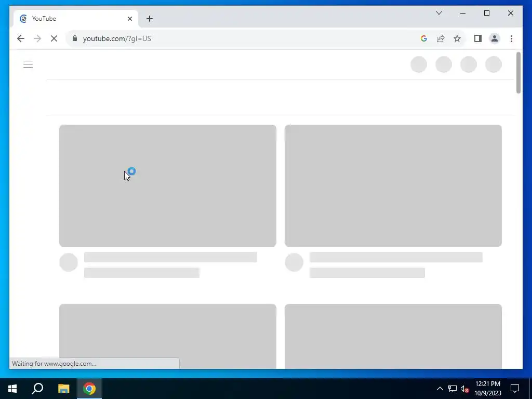Click the forward navigation arrow

(x=37, y=38)
